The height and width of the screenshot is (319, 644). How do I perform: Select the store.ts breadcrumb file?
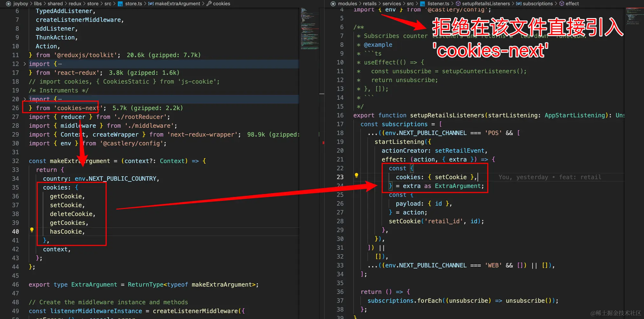[134, 4]
